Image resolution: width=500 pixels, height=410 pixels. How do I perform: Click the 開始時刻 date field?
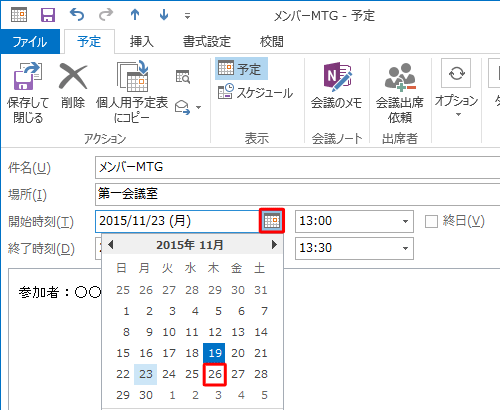coord(177,221)
